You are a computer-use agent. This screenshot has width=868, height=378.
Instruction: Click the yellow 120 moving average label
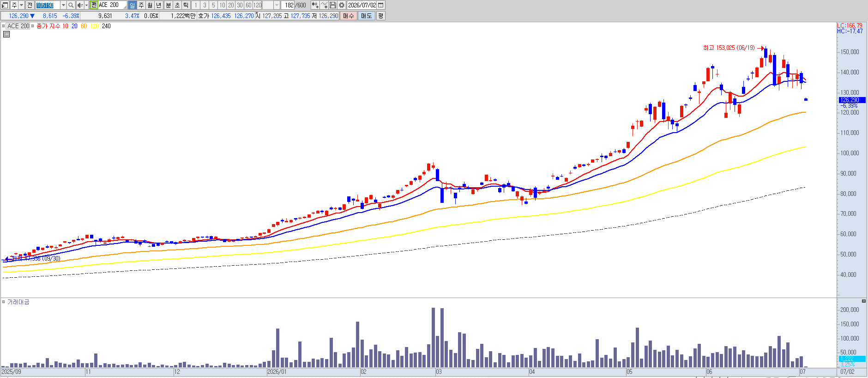tap(95, 26)
